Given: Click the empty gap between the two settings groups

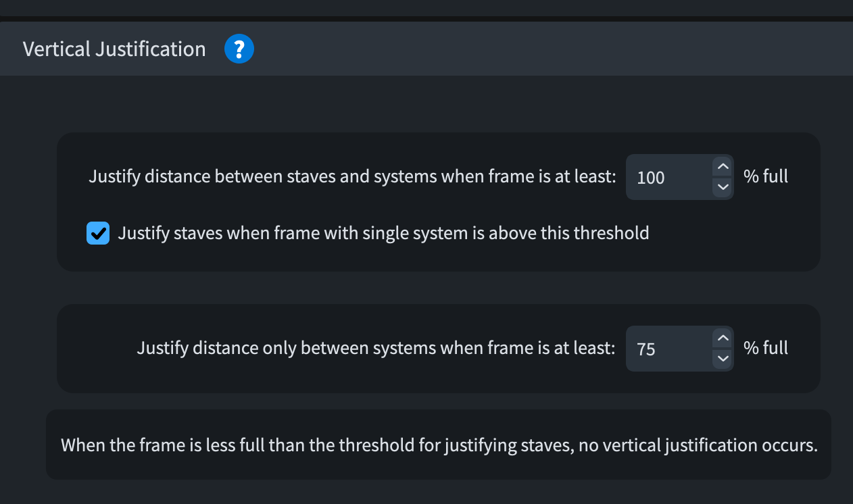Looking at the screenshot, I should tap(438, 288).
